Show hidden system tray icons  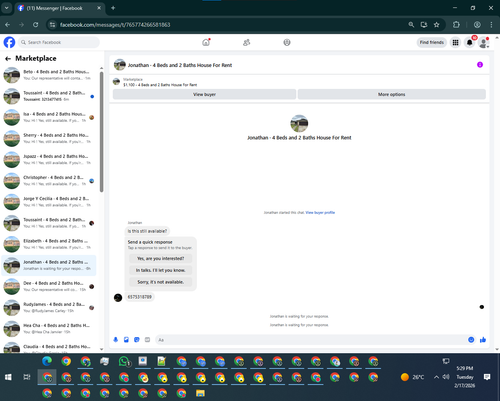tap(436, 377)
